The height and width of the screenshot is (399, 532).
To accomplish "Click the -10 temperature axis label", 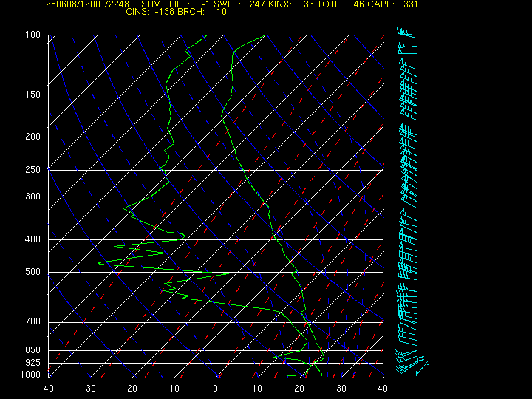I will 172,389.
